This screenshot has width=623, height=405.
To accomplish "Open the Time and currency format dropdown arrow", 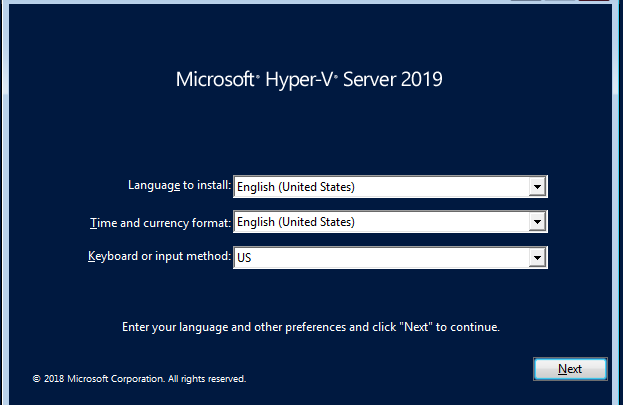I will click(537, 222).
